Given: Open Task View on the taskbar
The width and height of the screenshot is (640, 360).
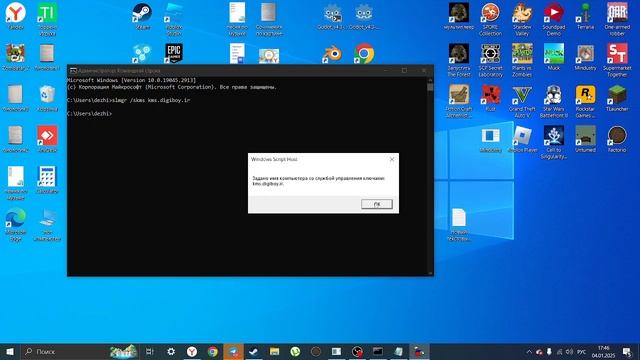Looking at the screenshot, I should click(150, 351).
